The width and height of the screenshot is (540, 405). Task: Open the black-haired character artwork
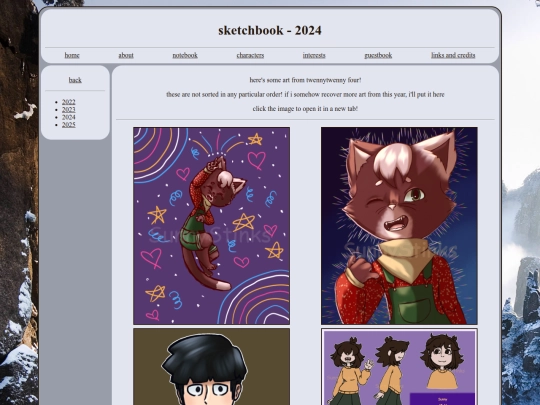click(x=211, y=366)
